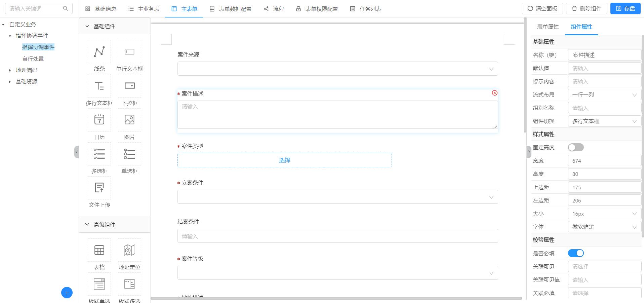
Task: Select the 文件上传 upload component icon
Action: tap(99, 188)
